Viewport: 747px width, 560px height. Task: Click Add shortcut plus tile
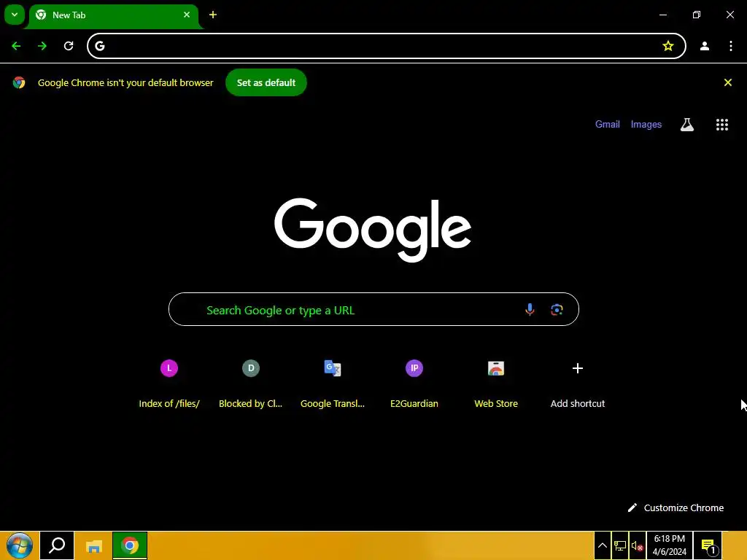point(578,384)
